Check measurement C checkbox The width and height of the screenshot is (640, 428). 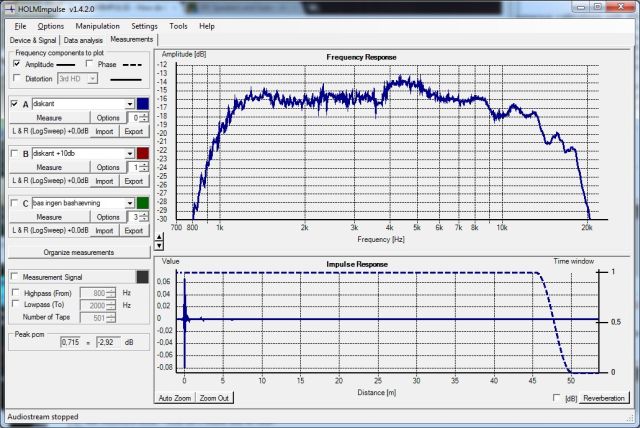(14, 203)
